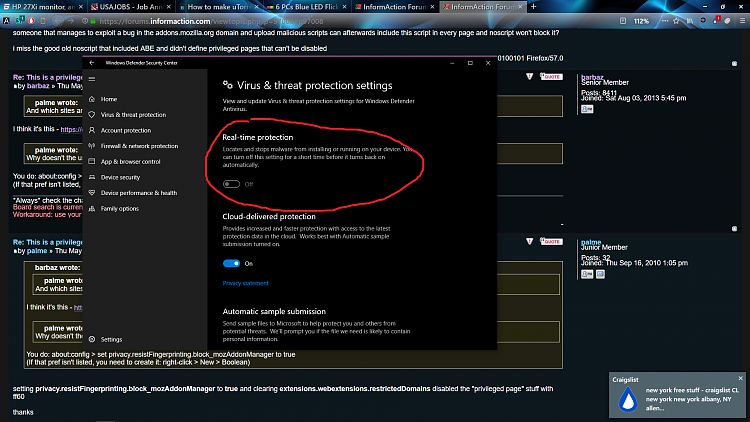Viewport: 750px width, 422px height.
Task: Close the USAJOBS tab
Action: click(168, 7)
